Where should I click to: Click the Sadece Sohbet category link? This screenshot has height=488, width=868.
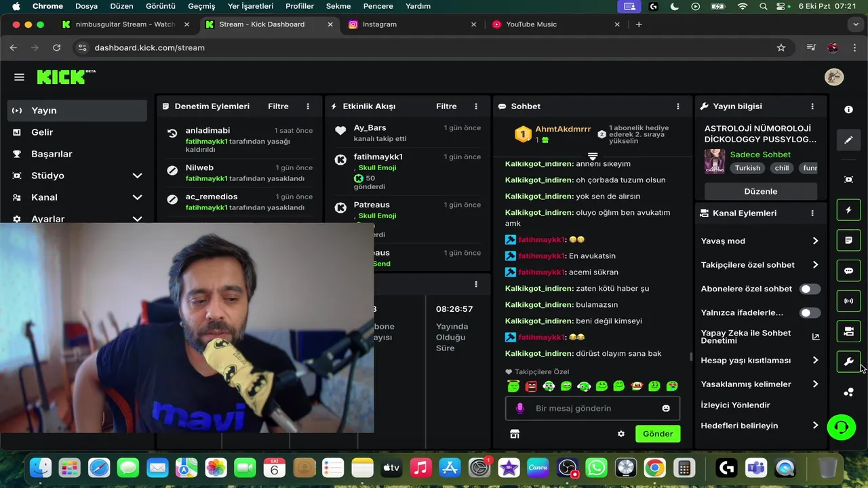[x=760, y=155]
